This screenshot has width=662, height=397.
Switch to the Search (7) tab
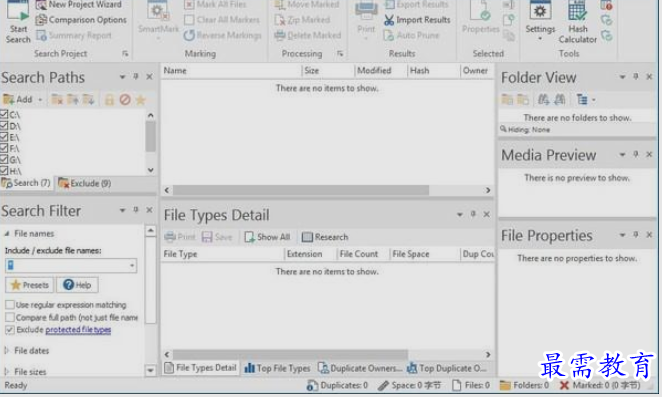pyautogui.click(x=26, y=183)
